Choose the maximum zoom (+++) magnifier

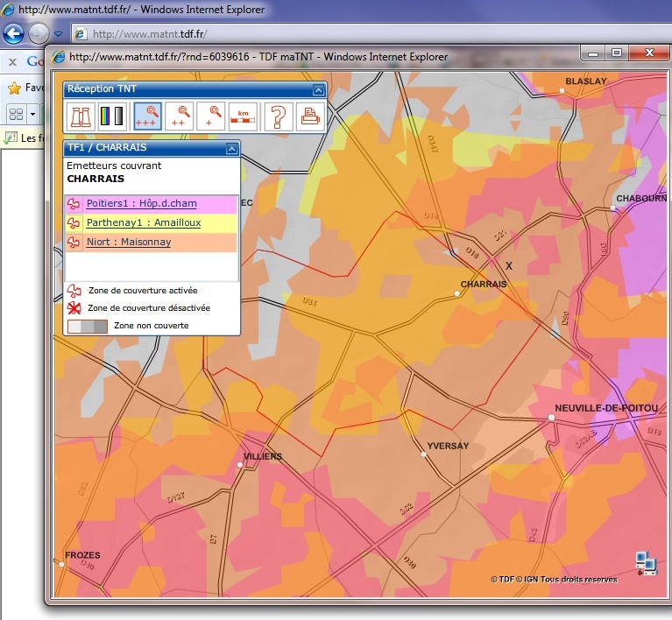click(x=147, y=116)
